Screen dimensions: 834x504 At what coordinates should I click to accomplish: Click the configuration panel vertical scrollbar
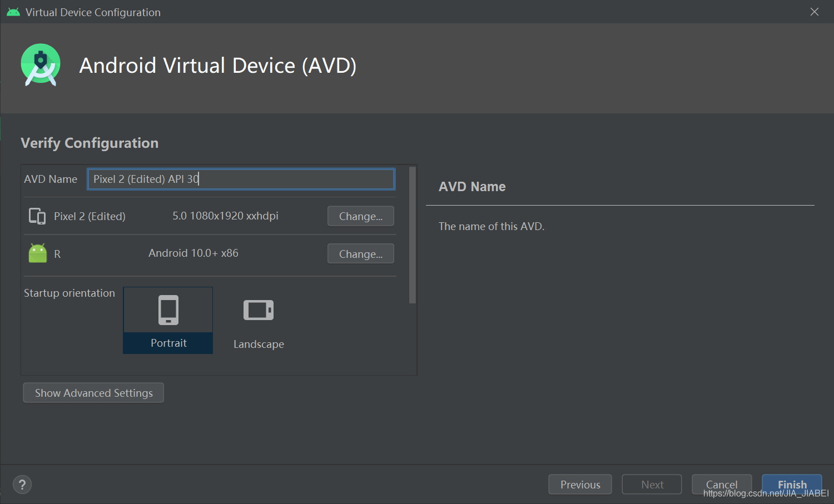pos(413,235)
